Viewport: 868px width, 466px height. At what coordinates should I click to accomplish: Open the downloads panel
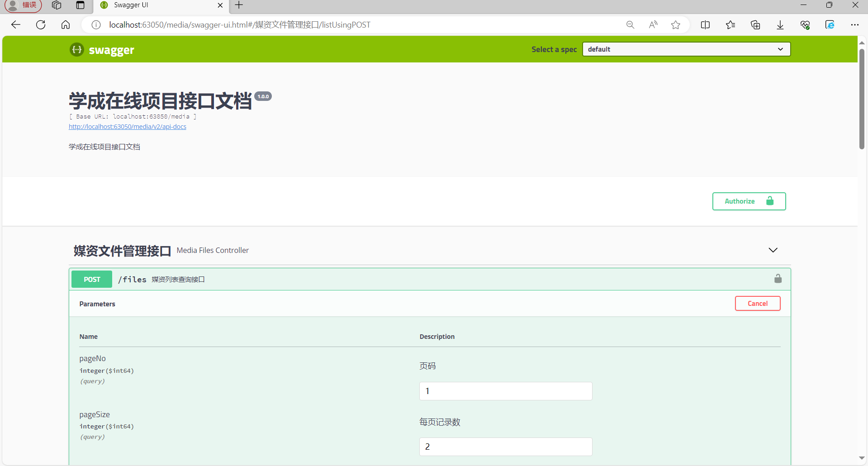tap(780, 25)
